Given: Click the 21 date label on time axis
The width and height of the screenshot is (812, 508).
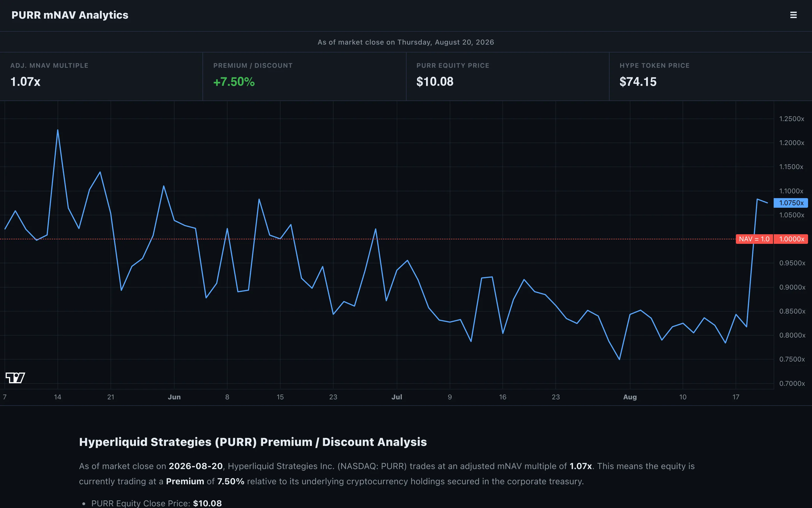Looking at the screenshot, I should pyautogui.click(x=111, y=397).
